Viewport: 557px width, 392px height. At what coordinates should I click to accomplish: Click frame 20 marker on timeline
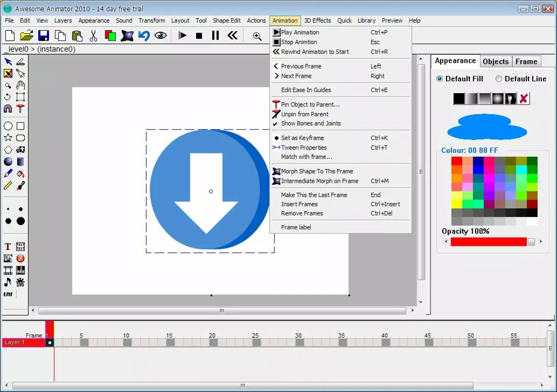click(x=213, y=343)
